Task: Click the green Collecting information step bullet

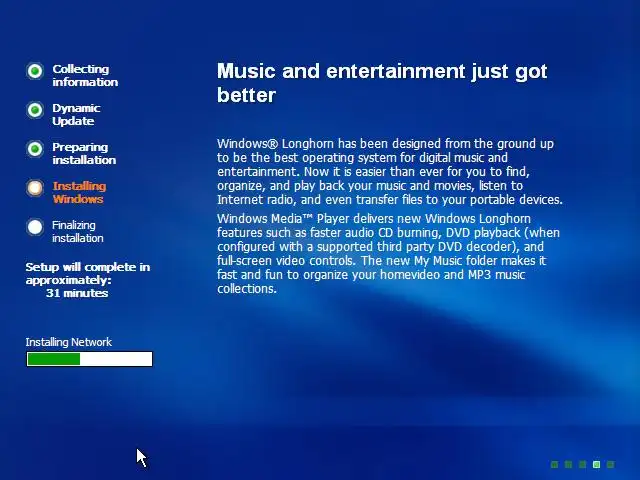Action: coord(35,71)
